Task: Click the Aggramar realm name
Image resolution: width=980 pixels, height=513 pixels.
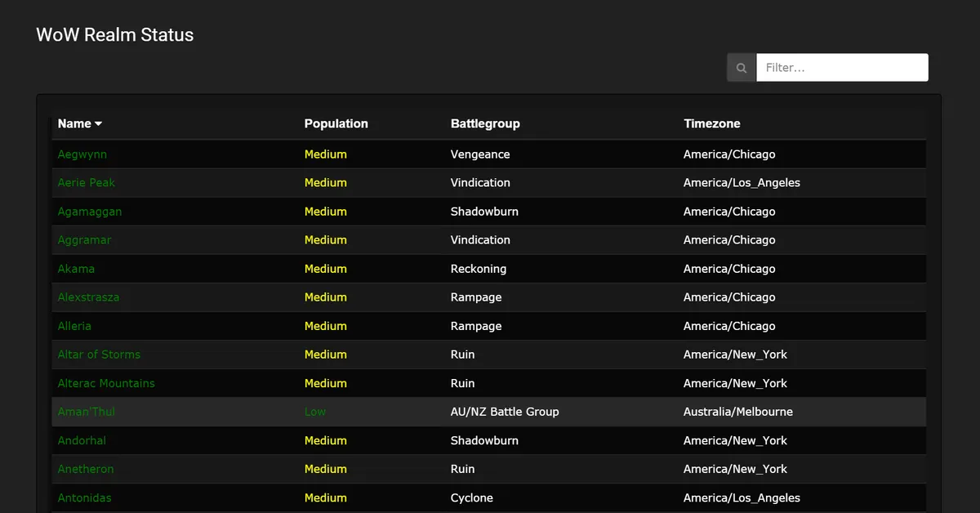Action: [84, 240]
